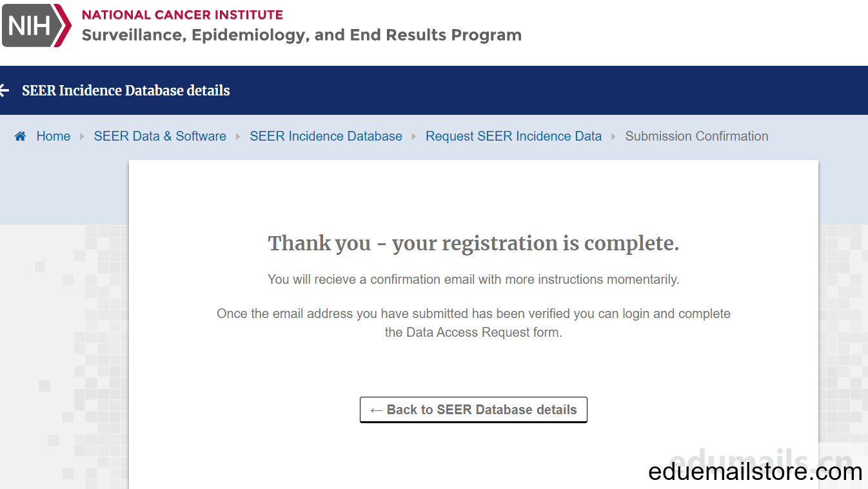The height and width of the screenshot is (489, 868).
Task: Click the eduemailstore.com watermark
Action: click(756, 472)
